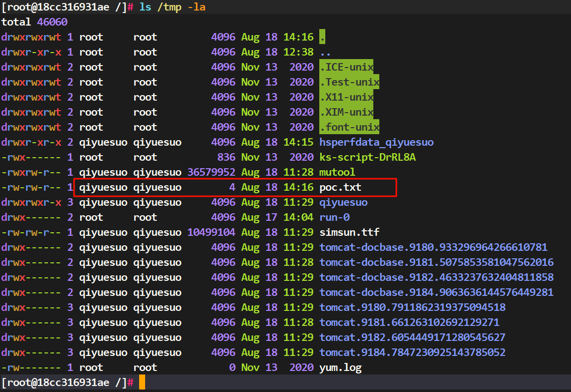Click the tomcat-docbase.9182 directory name
Screen dimensions: 571x392
click(436, 277)
